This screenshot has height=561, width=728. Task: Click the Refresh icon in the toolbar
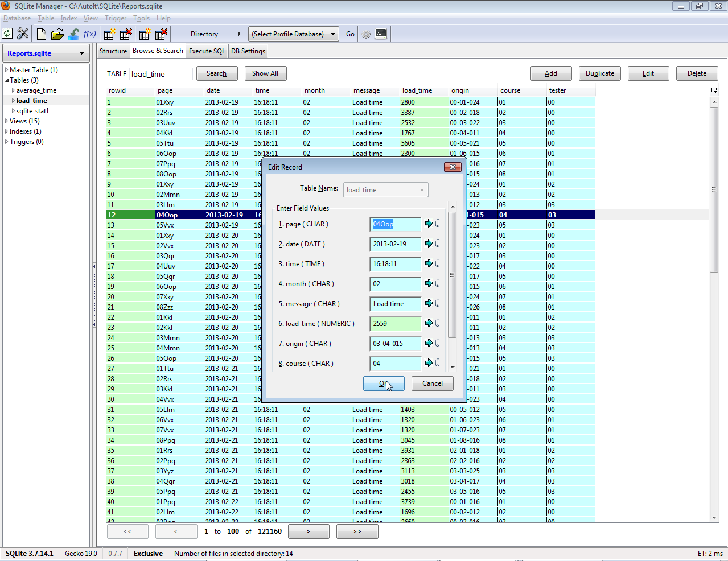7,34
